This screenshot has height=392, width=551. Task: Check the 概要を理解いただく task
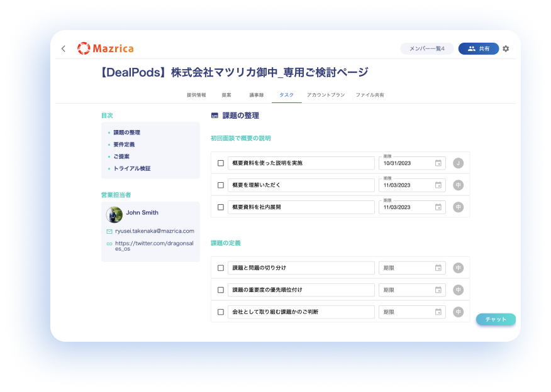(221, 185)
